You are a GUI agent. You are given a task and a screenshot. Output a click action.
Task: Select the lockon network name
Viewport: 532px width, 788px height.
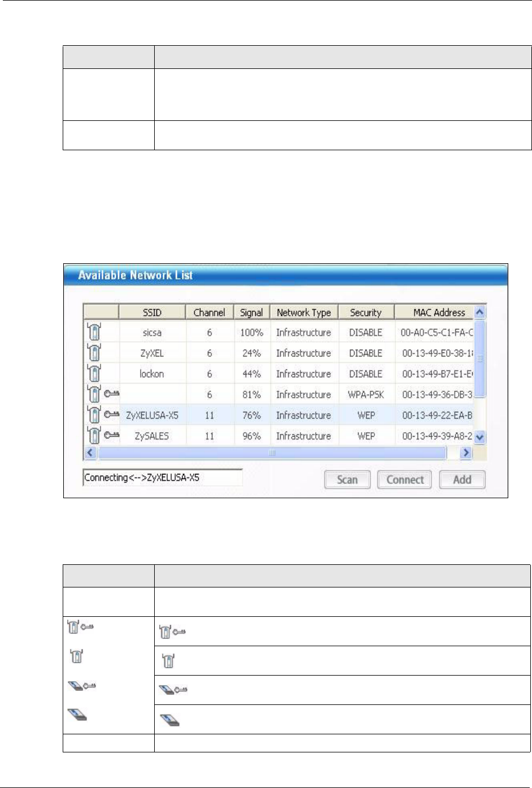coord(152,374)
